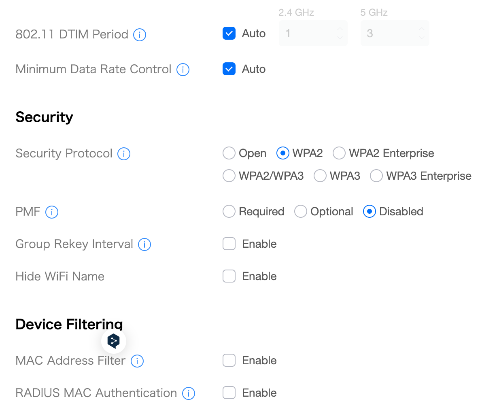Enable MAC Address Filter checkbox
Viewport: 480px width, 408px height.
229,360
